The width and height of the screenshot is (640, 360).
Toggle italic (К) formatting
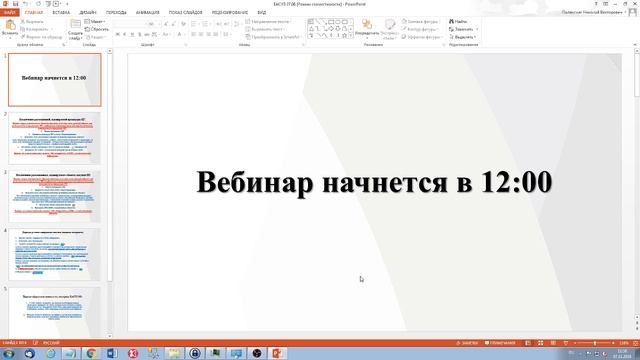click(x=125, y=35)
